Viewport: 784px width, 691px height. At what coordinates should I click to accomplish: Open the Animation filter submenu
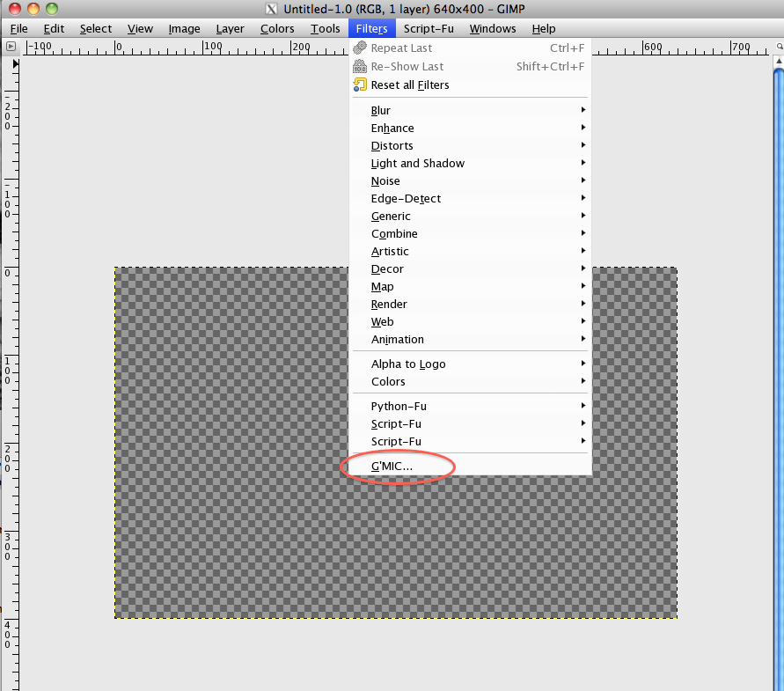pyautogui.click(x=470, y=339)
